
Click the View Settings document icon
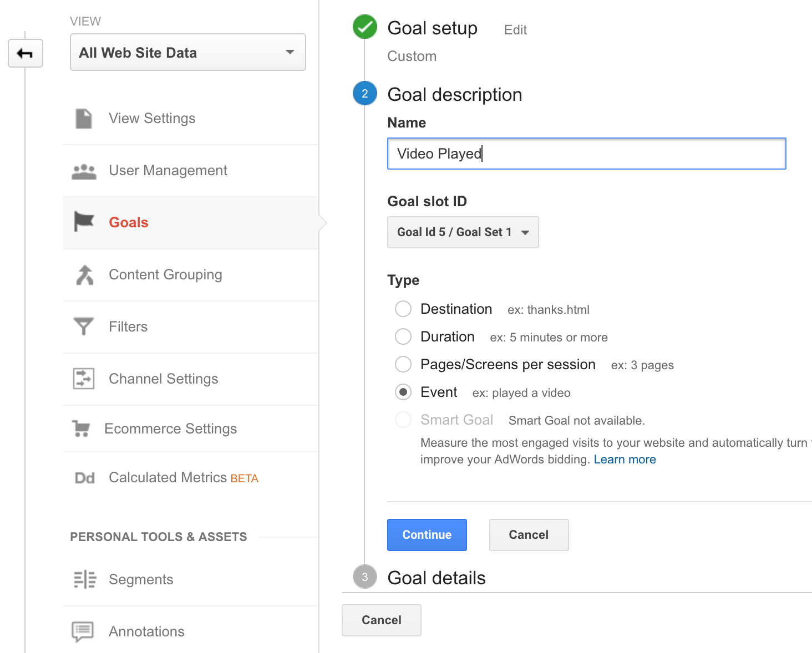coord(84,119)
